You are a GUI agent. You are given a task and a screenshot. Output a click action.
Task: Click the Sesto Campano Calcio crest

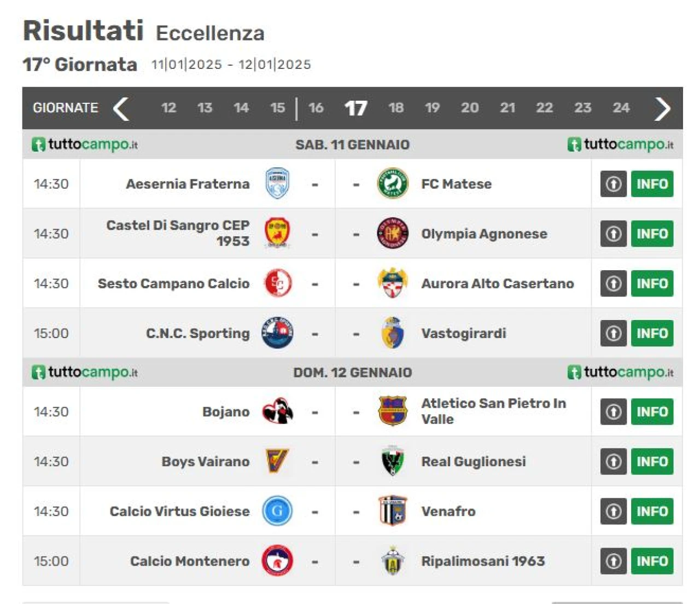point(277,283)
